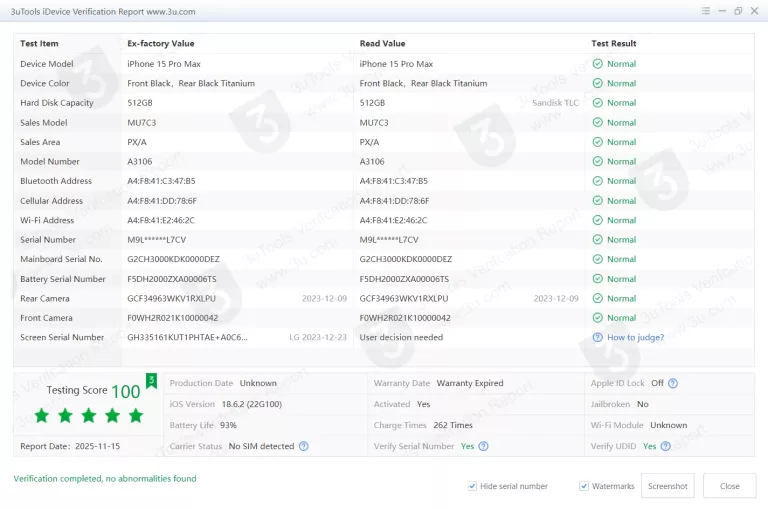Uncheck Hide serial number checkbox
This screenshot has width=768, height=509.
click(x=472, y=486)
